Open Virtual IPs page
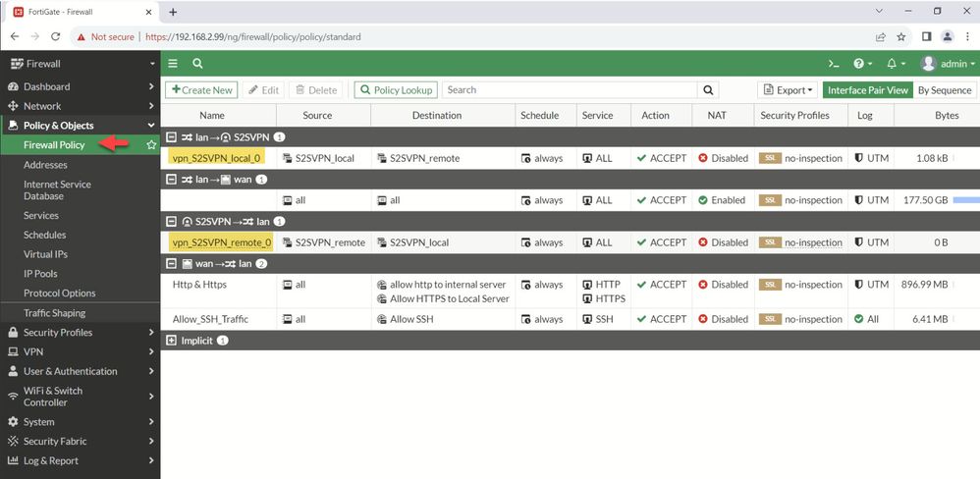 point(45,254)
